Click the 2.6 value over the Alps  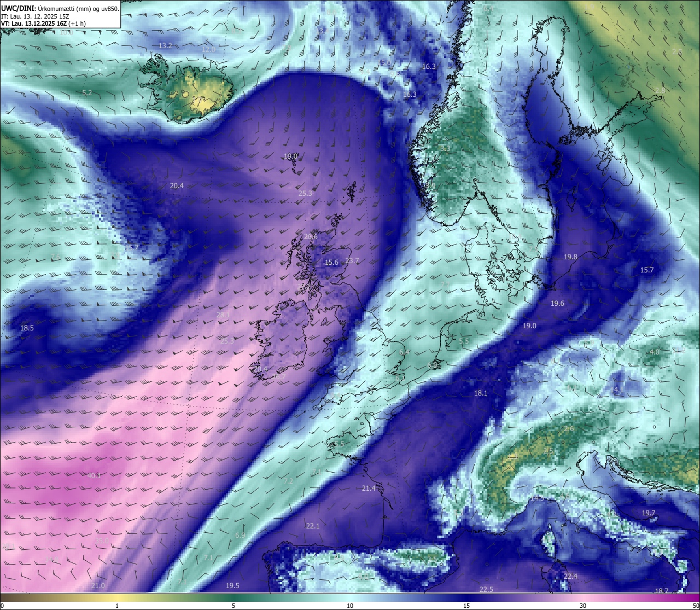click(x=569, y=428)
